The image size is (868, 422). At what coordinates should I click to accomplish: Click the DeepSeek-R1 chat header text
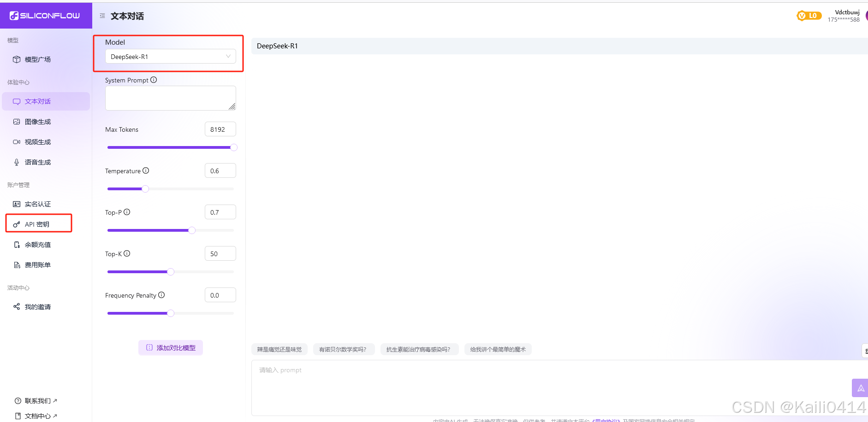277,46
